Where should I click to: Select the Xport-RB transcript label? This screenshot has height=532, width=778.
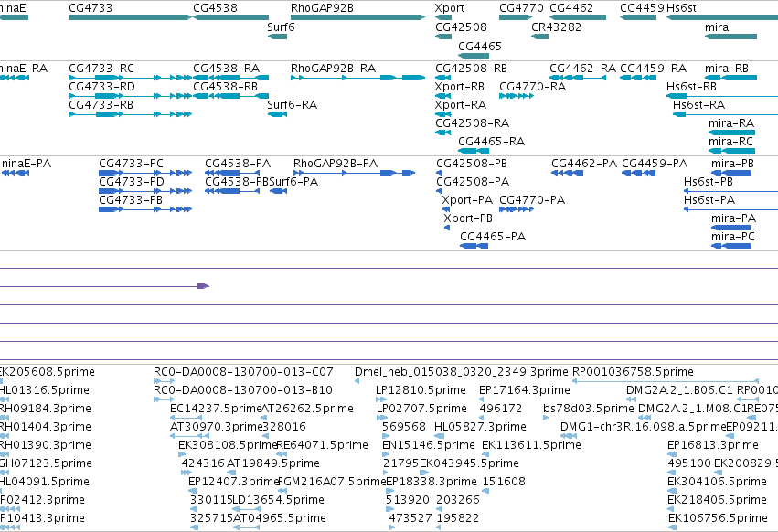coord(460,86)
